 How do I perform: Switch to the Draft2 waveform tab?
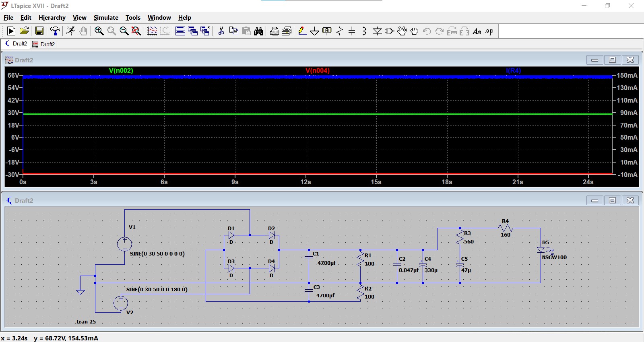pyautogui.click(x=43, y=44)
